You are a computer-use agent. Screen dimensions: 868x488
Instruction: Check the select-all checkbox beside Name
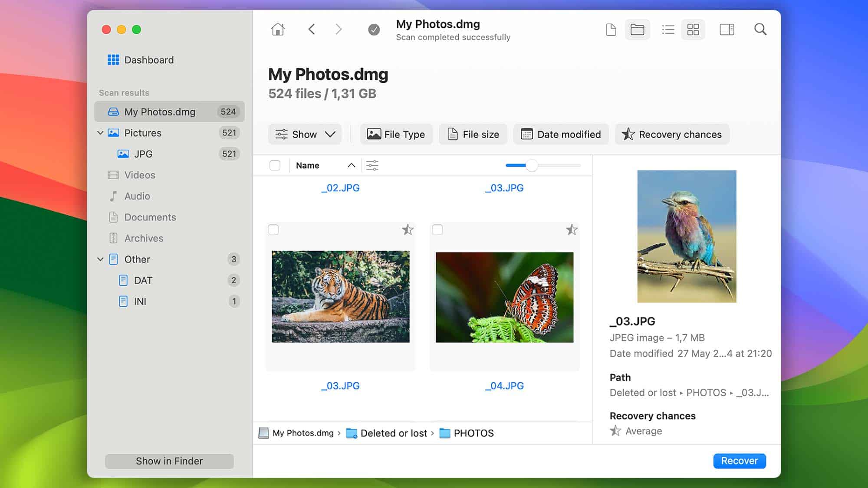point(275,165)
